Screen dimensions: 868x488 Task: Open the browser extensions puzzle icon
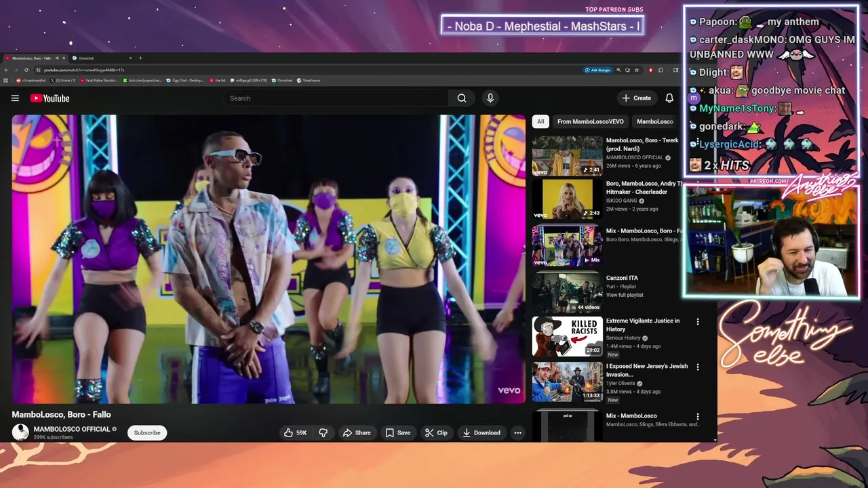point(660,70)
